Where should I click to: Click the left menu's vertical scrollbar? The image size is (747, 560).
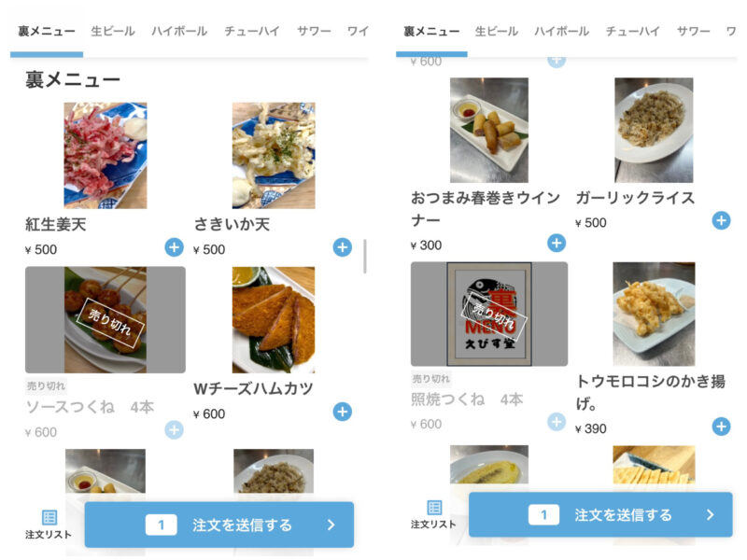(x=365, y=256)
